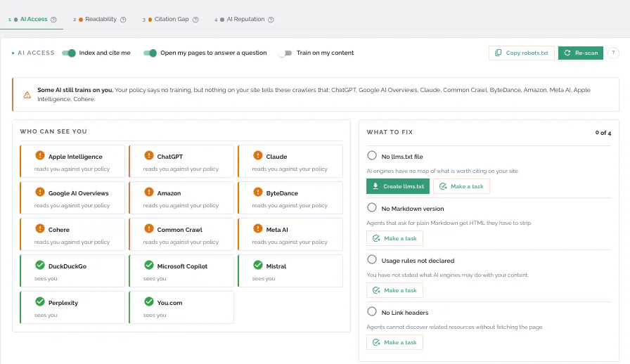Click the DuckDuckGo green check icon
The height and width of the screenshot is (364, 630).
[40, 265]
